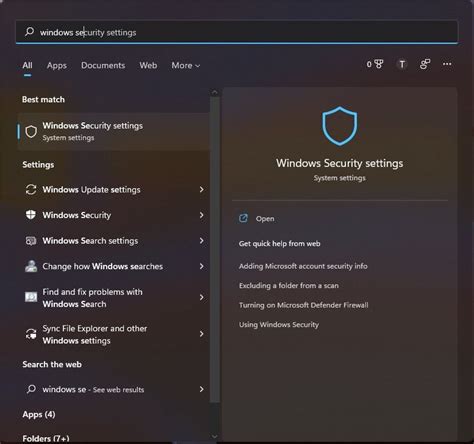Viewport: 474px width, 444px height.
Task: Click the Apps (4) section header
Action: [x=39, y=414]
